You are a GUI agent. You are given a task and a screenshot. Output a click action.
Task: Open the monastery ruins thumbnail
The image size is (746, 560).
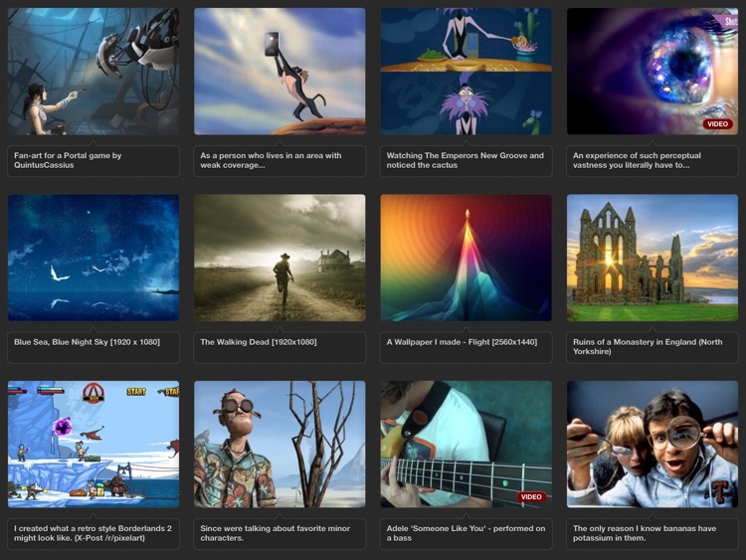coord(653,258)
